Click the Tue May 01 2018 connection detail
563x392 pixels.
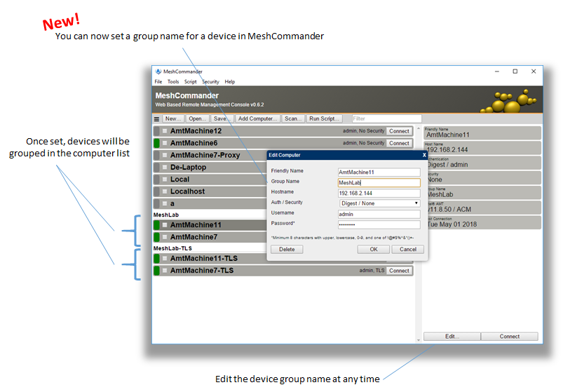click(x=482, y=222)
